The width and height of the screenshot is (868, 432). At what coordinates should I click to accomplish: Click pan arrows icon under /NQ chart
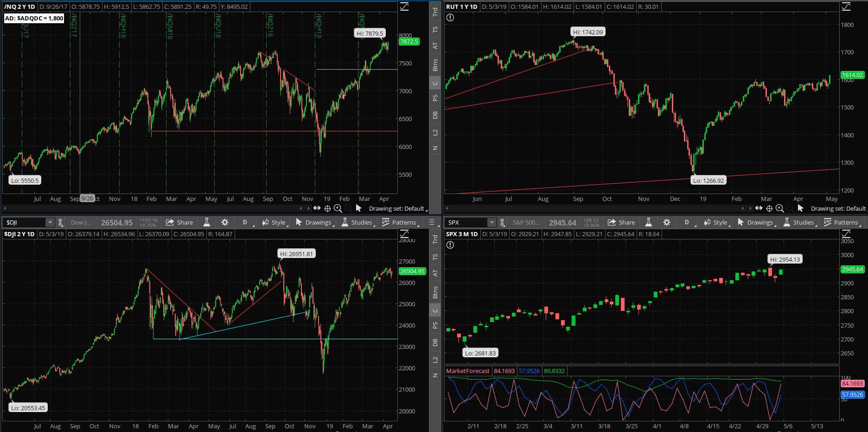click(317, 208)
